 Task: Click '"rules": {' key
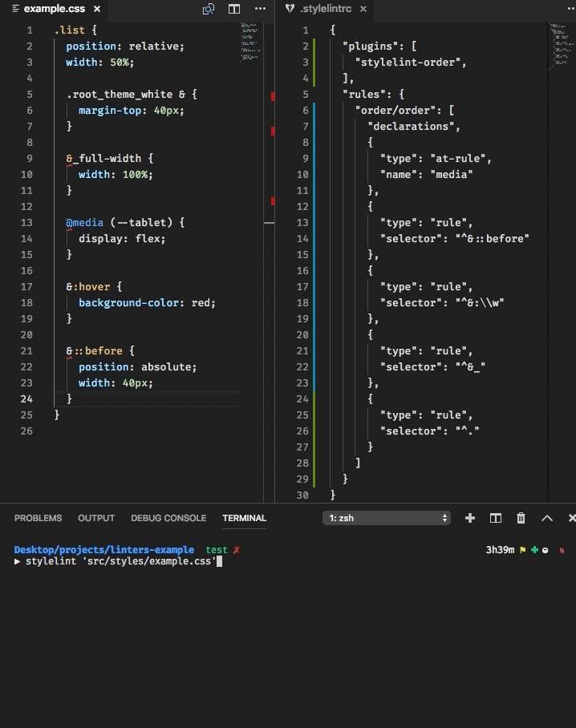(374, 95)
